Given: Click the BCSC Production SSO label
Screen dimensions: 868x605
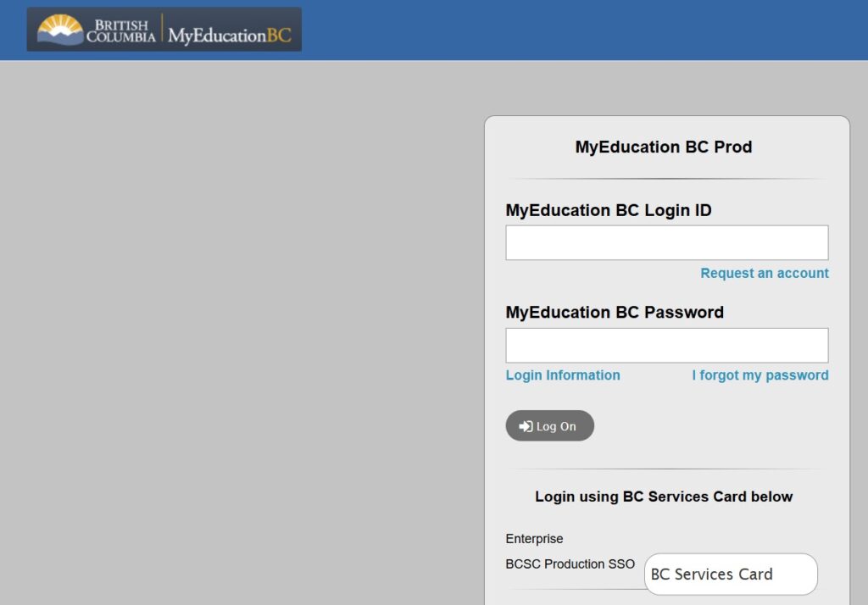Looking at the screenshot, I should point(570,564).
